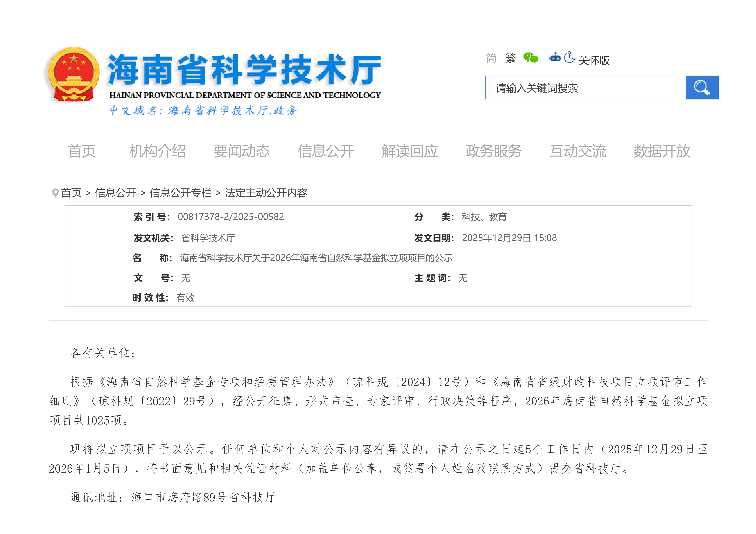Click the green WeChat icon

click(x=530, y=58)
